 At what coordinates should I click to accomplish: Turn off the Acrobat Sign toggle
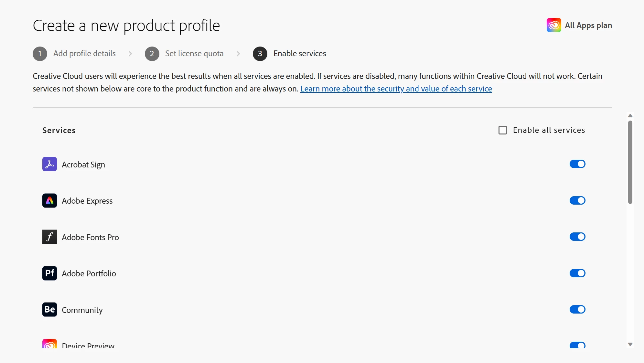coord(577,164)
